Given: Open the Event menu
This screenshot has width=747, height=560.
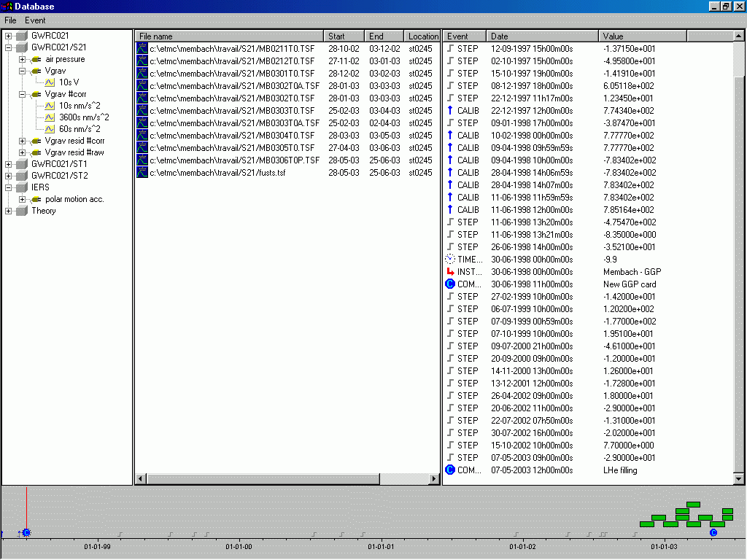Looking at the screenshot, I should point(35,20).
